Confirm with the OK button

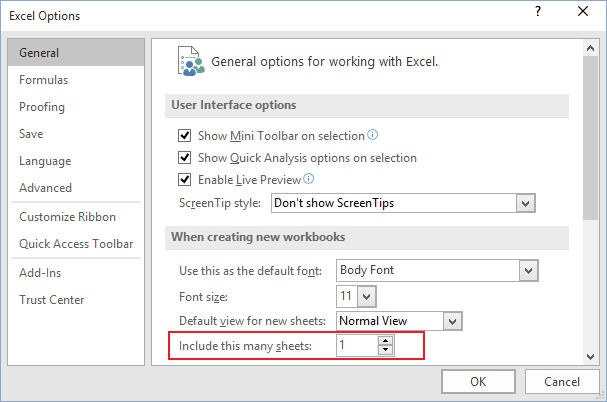[x=478, y=382]
